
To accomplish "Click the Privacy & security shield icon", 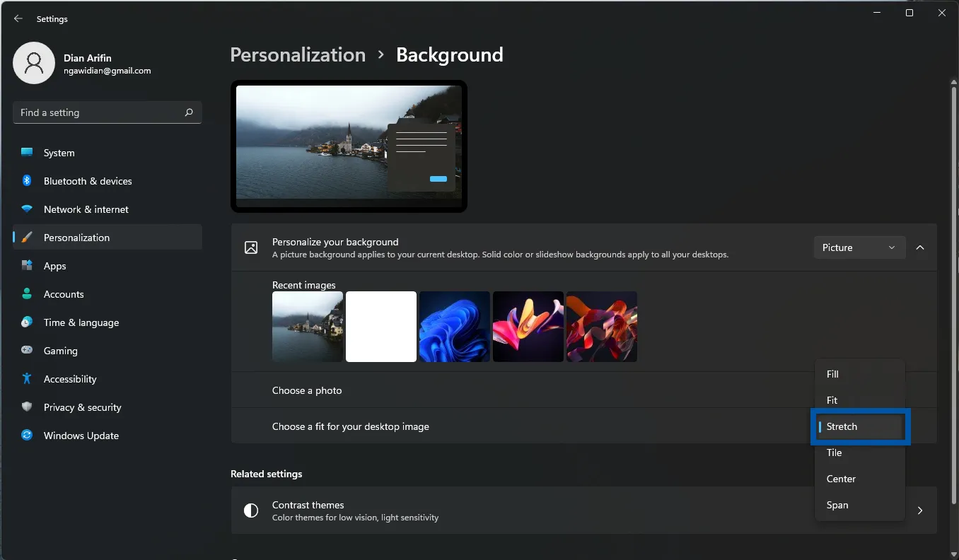I will (27, 407).
